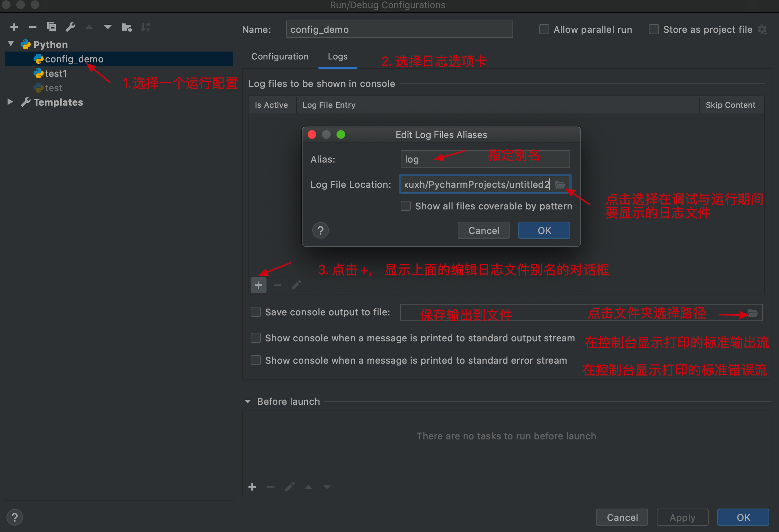The image size is (779, 532).
Task: Switch to the Configuration tab
Action: 280,57
